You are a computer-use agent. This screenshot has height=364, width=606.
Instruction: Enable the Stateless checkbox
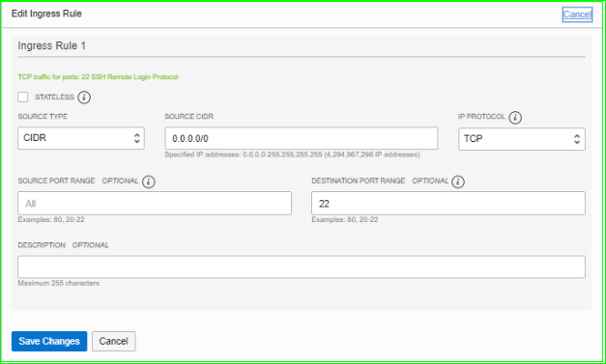point(23,97)
